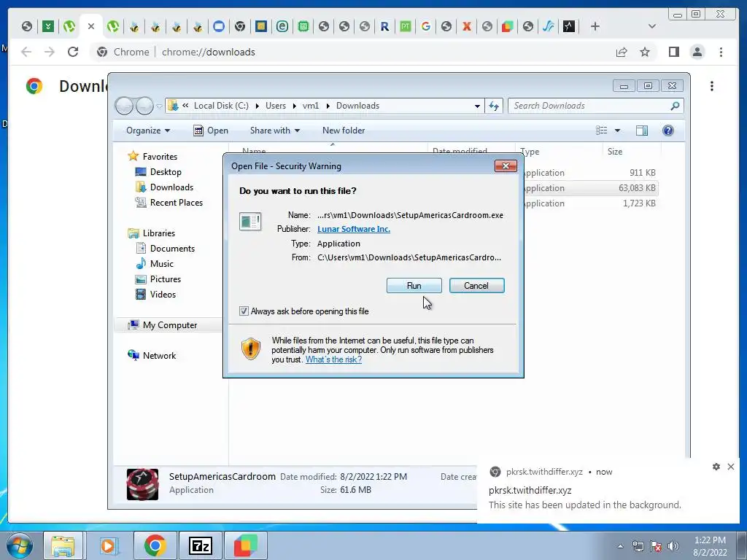The width and height of the screenshot is (747, 560).
Task: Click the change view icon in Explorer
Action: click(x=602, y=131)
